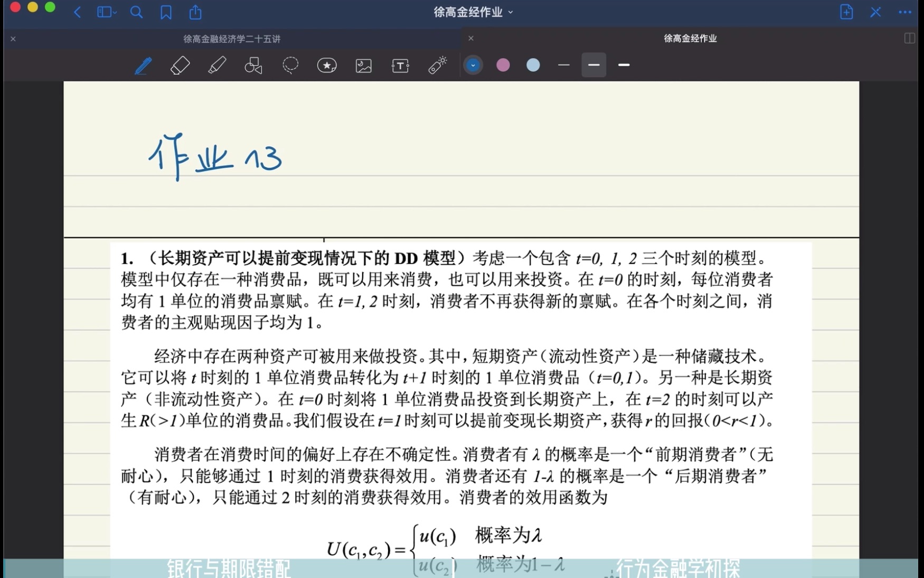Switch to the 徐高金融经济学二十五讲 tab
The width and height of the screenshot is (924, 578).
pos(232,39)
